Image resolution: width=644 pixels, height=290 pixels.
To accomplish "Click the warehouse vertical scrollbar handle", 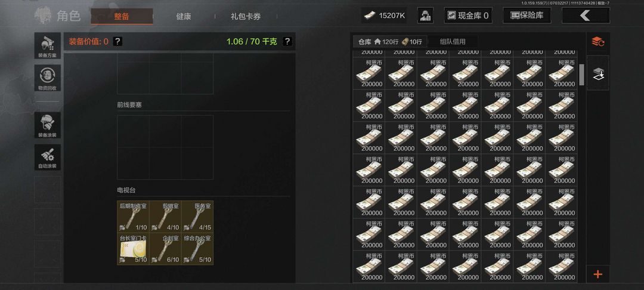I will [x=581, y=75].
